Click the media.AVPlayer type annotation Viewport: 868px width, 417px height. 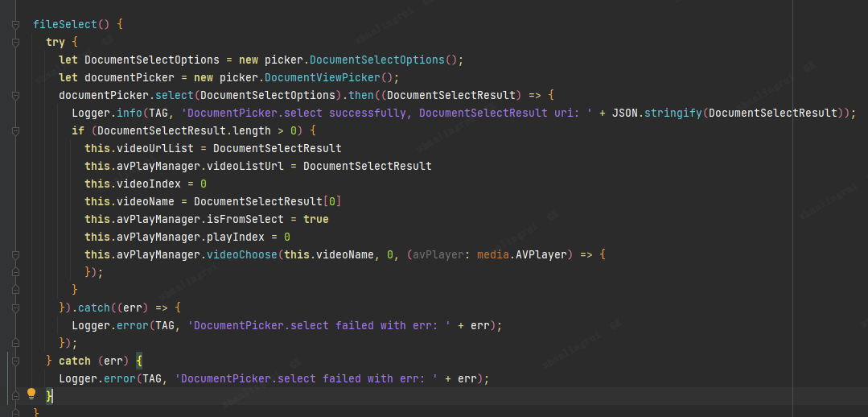(x=523, y=255)
